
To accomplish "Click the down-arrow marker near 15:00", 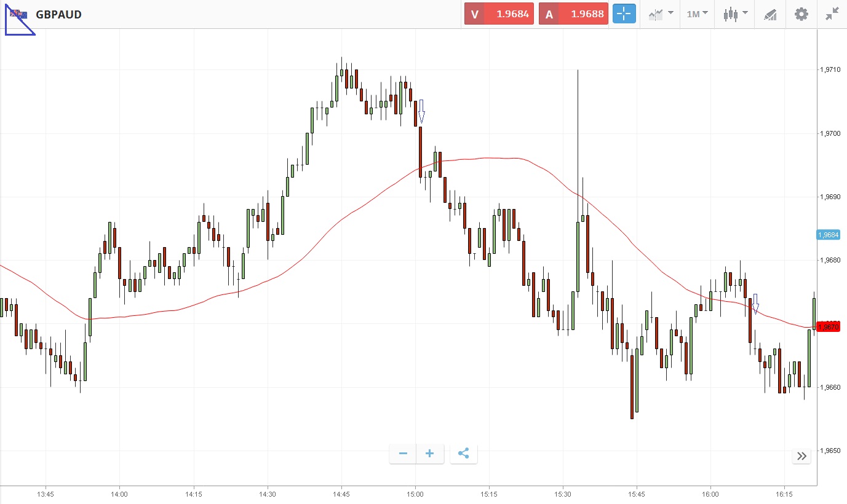I will click(x=421, y=111).
